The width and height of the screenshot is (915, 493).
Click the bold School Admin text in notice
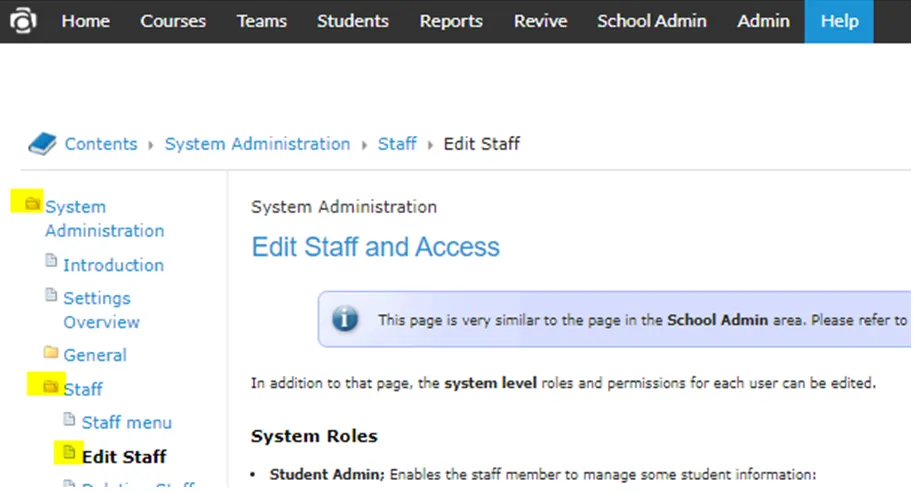717,320
